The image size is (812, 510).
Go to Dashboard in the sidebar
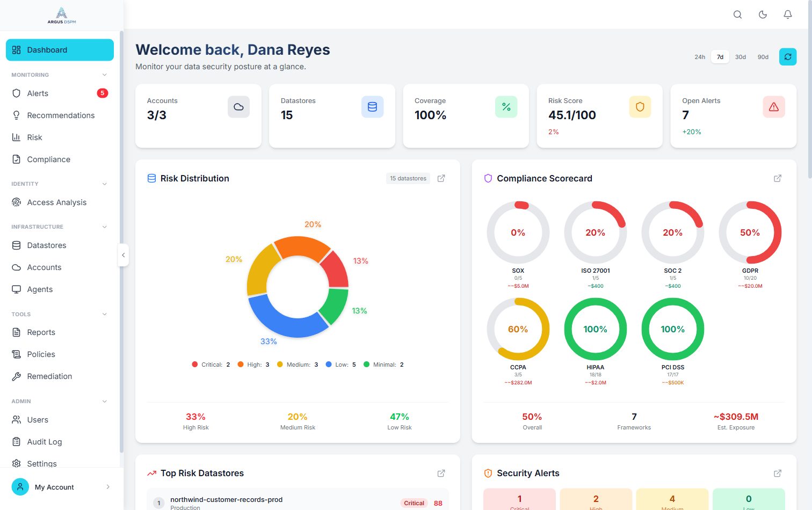(x=60, y=50)
